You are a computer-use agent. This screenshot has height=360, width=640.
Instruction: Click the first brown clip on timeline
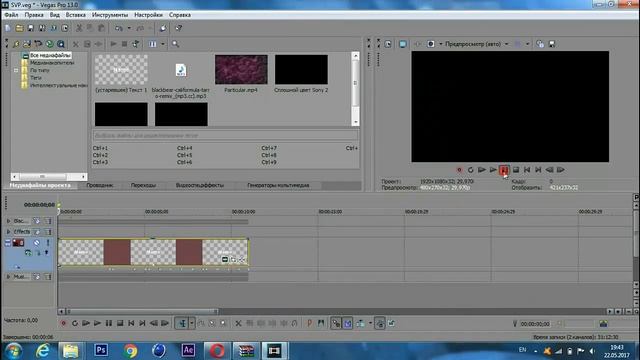[x=117, y=252]
